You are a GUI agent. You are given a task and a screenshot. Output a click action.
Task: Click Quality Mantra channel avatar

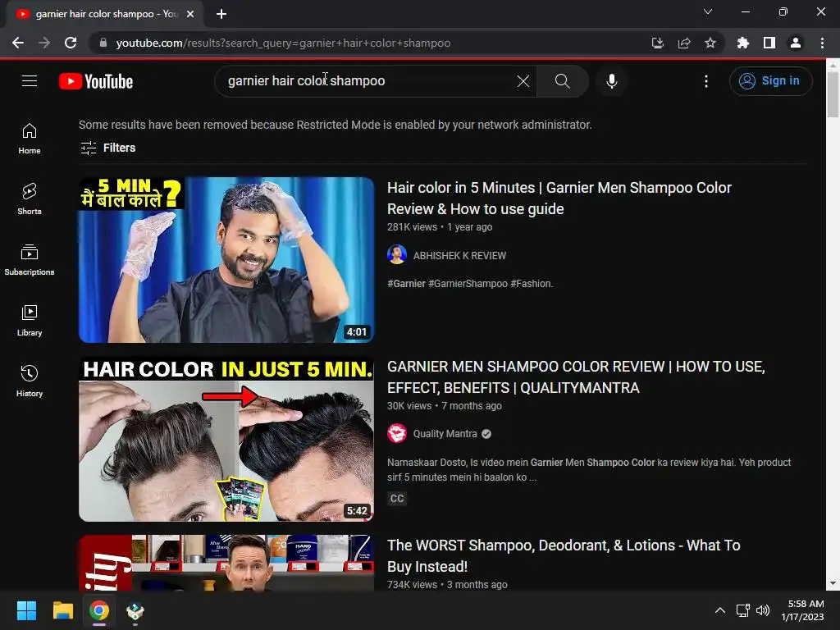[x=397, y=433]
